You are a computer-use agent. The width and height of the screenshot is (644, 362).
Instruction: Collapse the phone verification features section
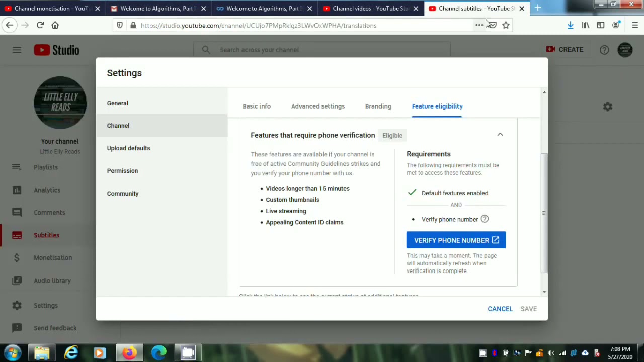click(x=500, y=135)
